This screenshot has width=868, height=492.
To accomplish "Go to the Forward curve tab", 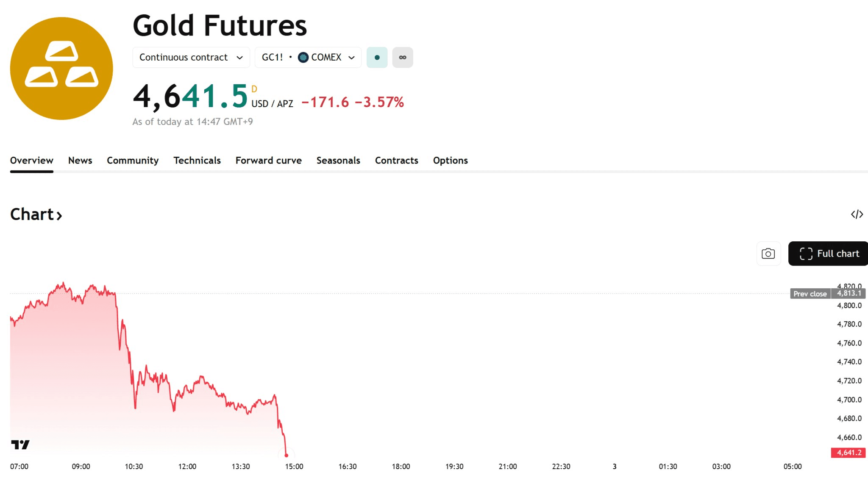I will 268,160.
